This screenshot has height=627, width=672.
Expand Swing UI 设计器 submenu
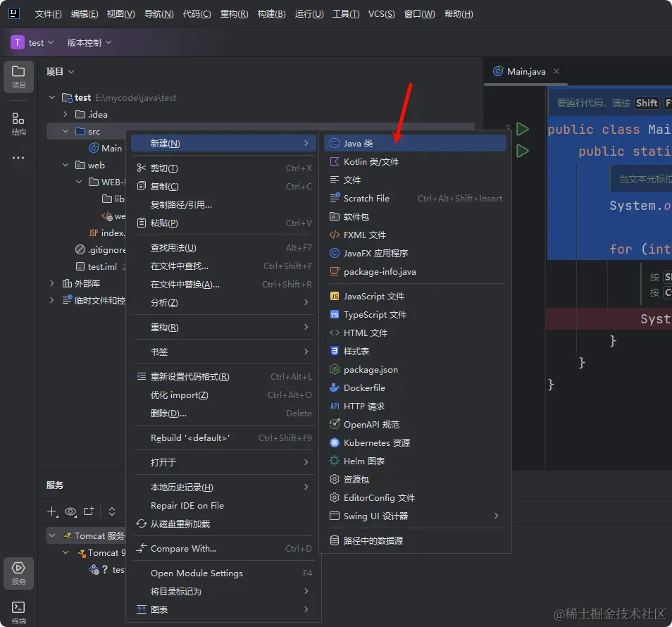415,516
